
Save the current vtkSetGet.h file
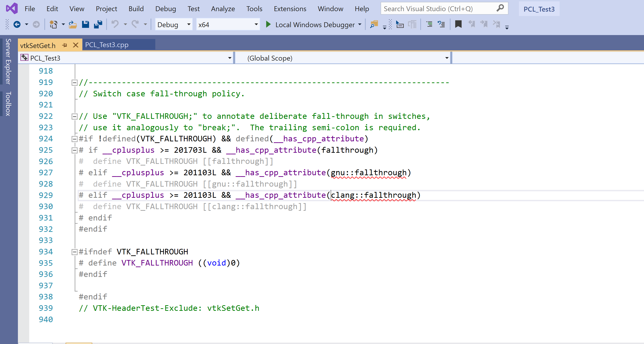[86, 24]
